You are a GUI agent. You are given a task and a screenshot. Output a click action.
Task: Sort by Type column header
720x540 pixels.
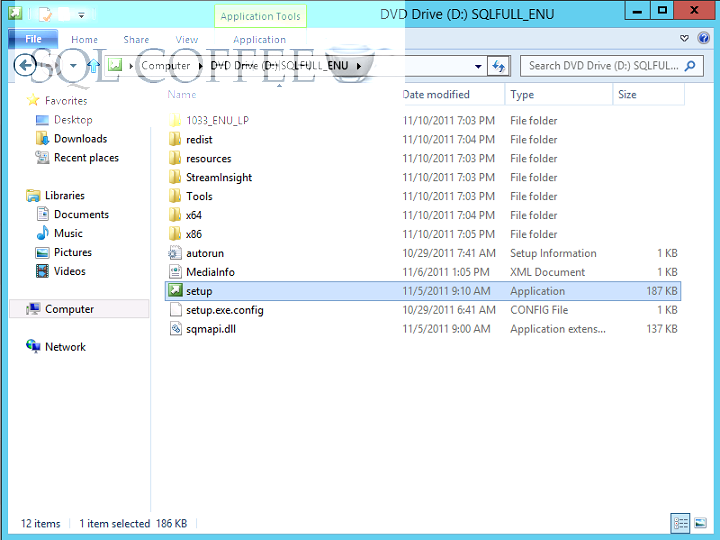pyautogui.click(x=522, y=95)
